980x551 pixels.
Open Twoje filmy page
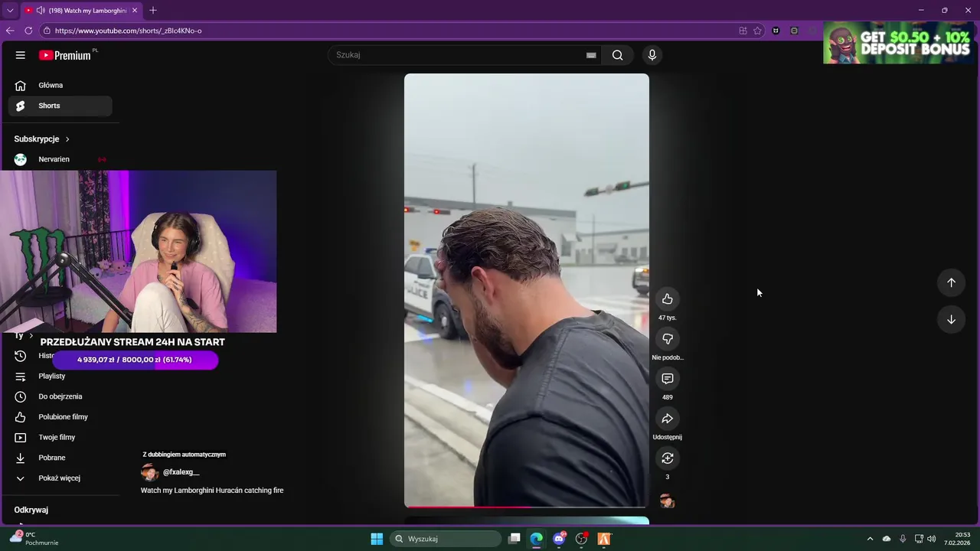point(60,437)
